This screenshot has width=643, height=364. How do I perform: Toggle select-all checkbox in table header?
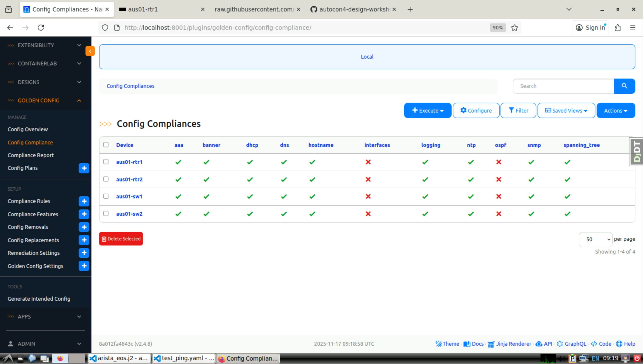point(106,145)
